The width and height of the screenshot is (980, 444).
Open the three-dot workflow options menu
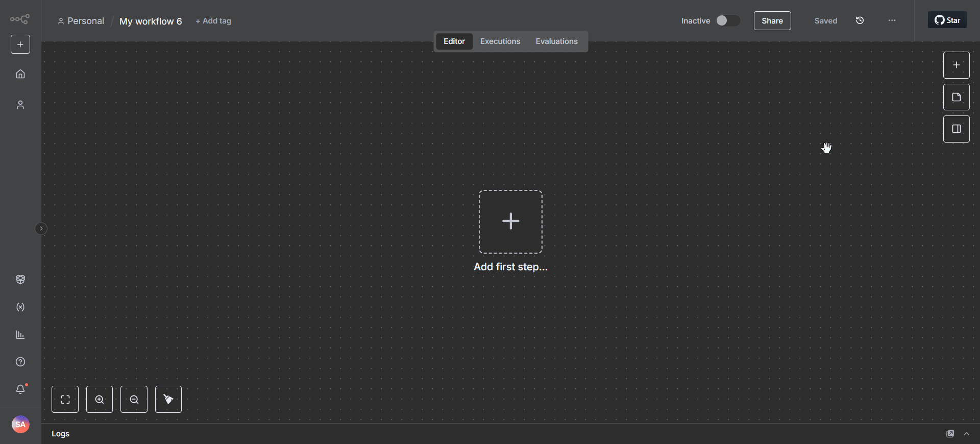[x=892, y=20]
